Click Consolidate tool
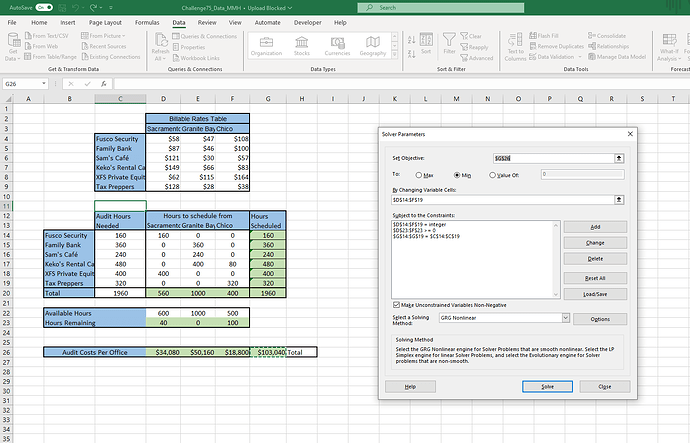 607,36
